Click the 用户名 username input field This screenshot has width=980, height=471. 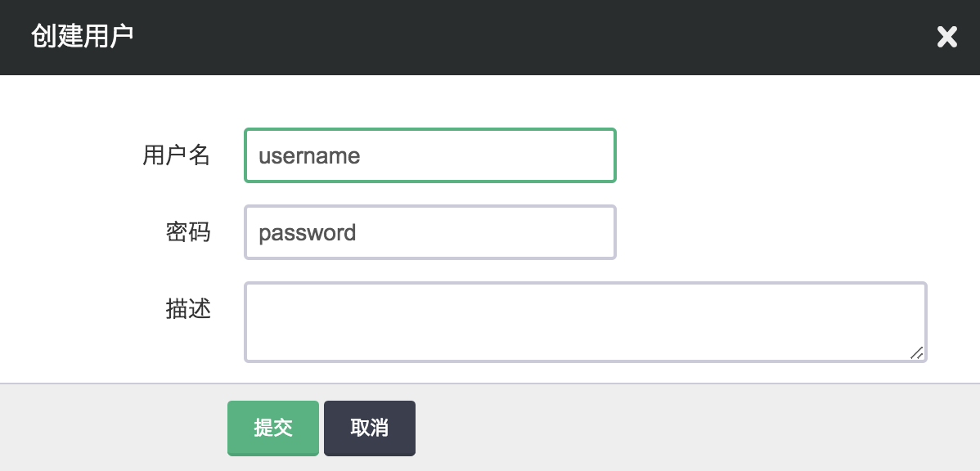click(429, 155)
